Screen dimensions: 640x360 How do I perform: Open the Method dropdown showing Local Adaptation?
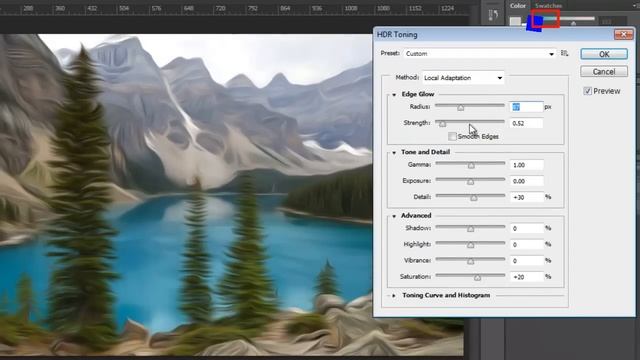pos(463,78)
